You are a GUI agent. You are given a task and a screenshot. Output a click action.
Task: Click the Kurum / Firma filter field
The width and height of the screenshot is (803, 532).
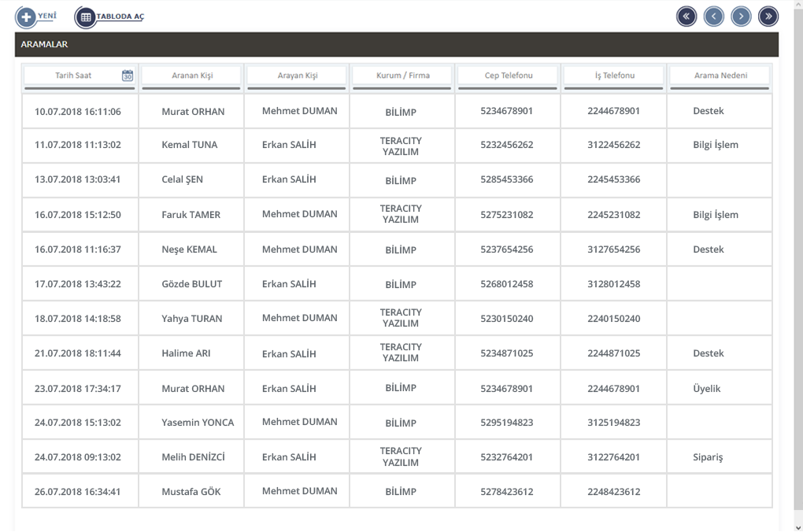402,76
